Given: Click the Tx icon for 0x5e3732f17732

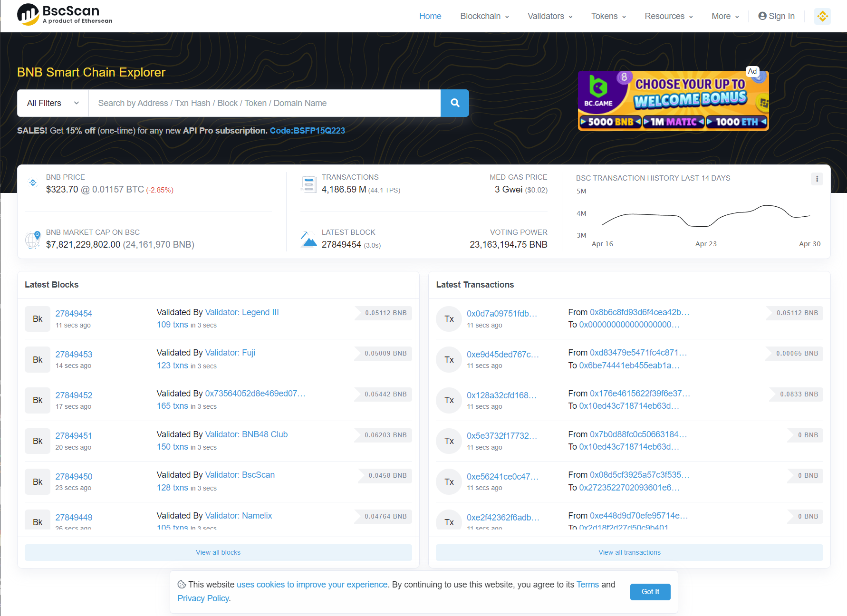Looking at the screenshot, I should click(x=449, y=441).
